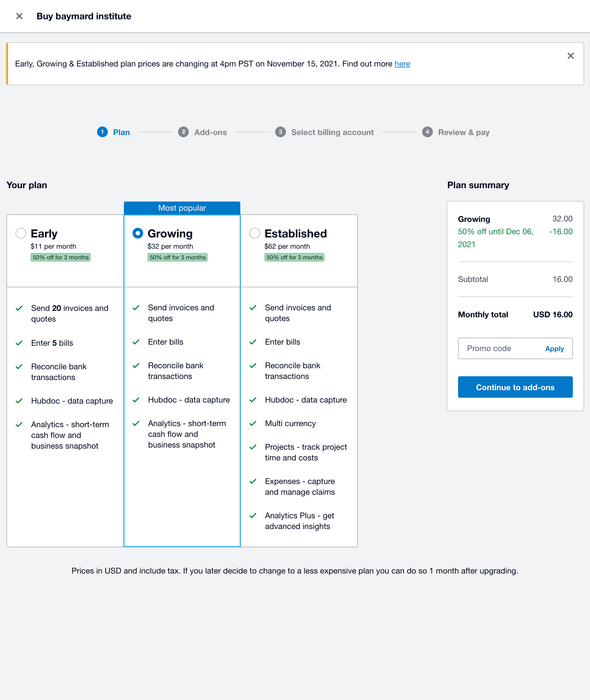Select the Established plan radio button
The width and height of the screenshot is (590, 700).
255,233
